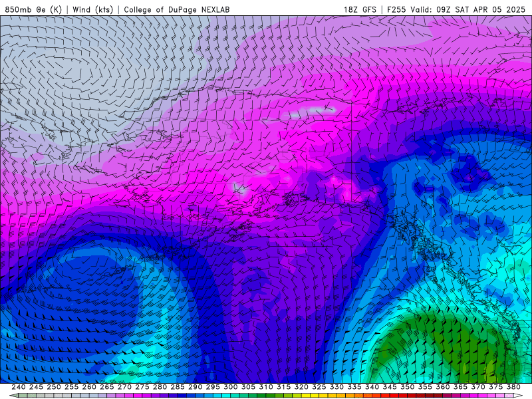Click the 255 value on the color scale
This screenshot has width=532, height=399.
click(71, 387)
